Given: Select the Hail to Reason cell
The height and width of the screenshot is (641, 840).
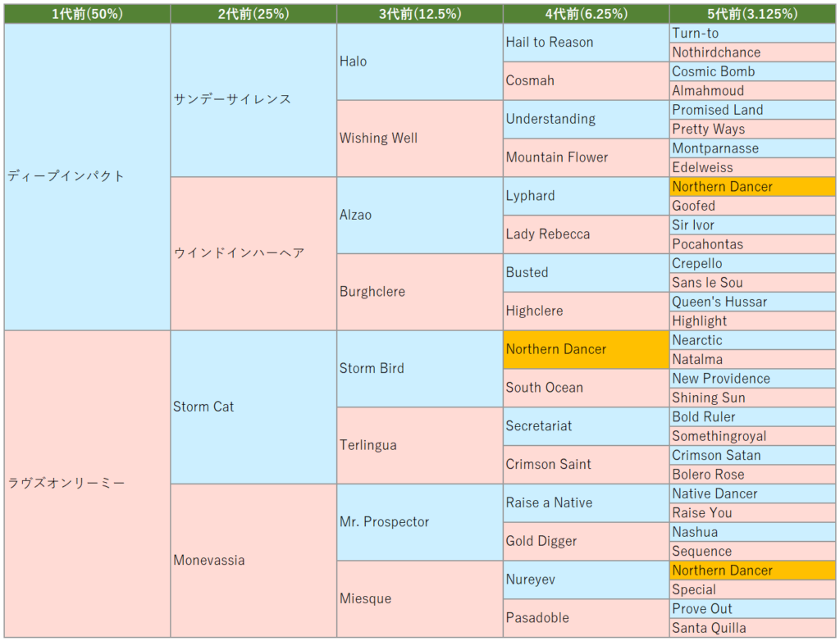Looking at the screenshot, I should pyautogui.click(x=586, y=43).
